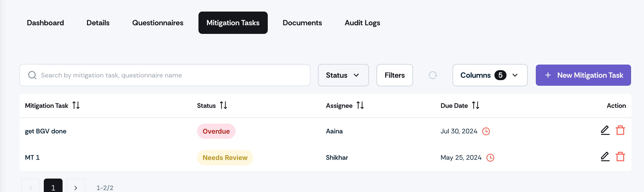Click clock icon beside Jul 30, 2024
The image size is (644, 192).
(486, 131)
